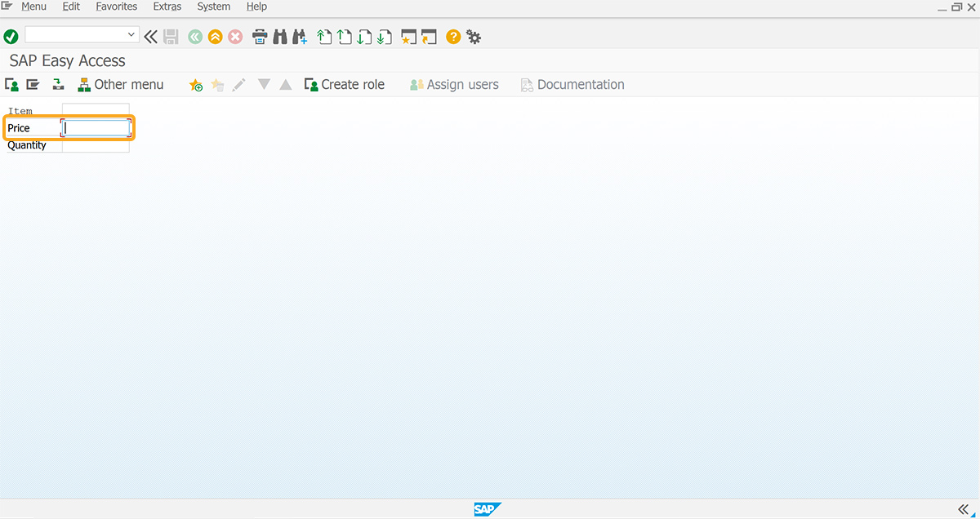The width and height of the screenshot is (980, 519).
Task: Click the orange Exit icon
Action: click(x=215, y=37)
